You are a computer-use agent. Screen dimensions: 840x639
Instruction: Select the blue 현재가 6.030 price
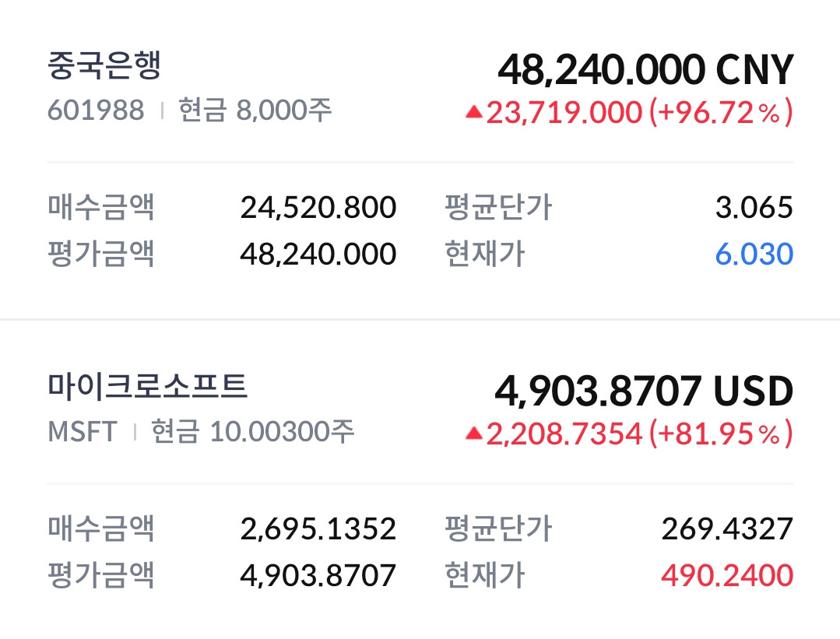pos(754,254)
